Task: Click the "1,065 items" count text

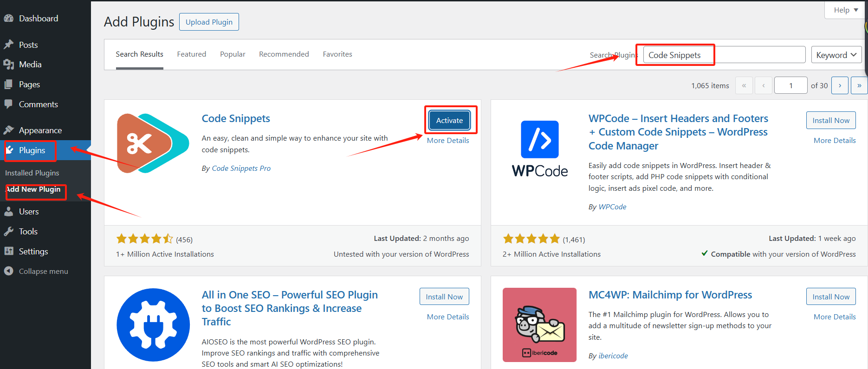Action: (710, 85)
